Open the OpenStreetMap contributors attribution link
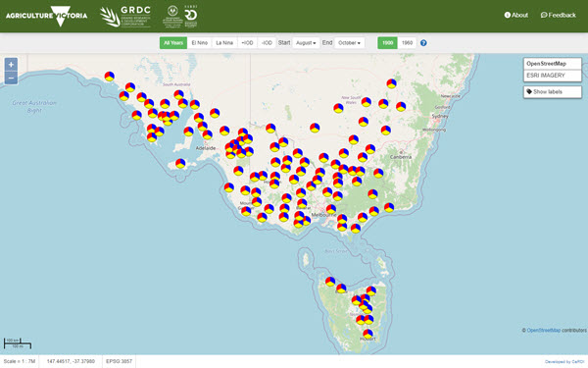 (x=543, y=331)
